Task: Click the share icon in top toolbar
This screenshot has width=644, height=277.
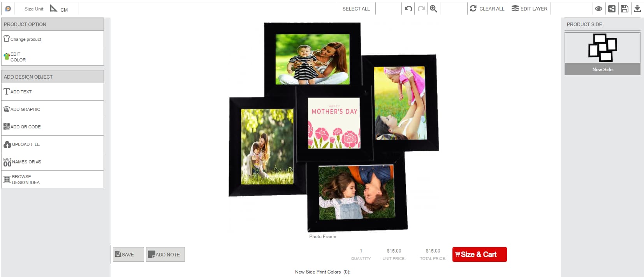Action: click(x=612, y=9)
